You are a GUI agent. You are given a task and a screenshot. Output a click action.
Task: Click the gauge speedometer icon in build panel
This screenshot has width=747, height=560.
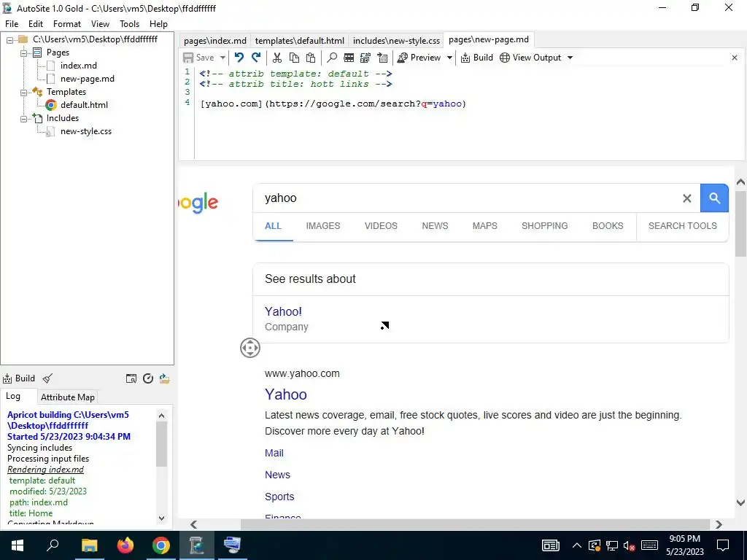tap(148, 378)
